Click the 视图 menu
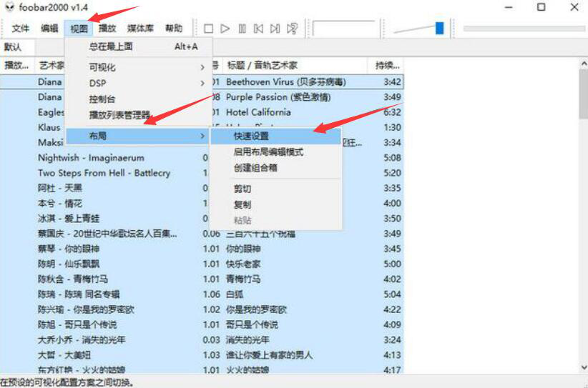 [x=79, y=29]
